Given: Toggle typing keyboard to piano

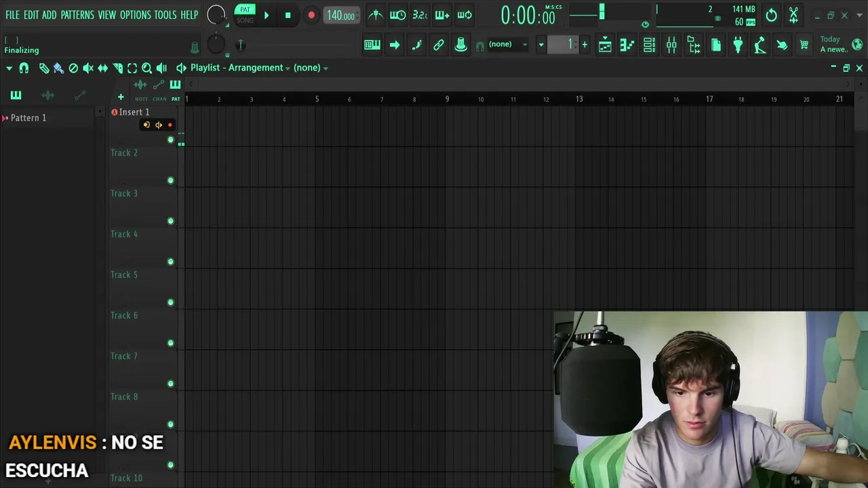Looking at the screenshot, I should (x=372, y=45).
